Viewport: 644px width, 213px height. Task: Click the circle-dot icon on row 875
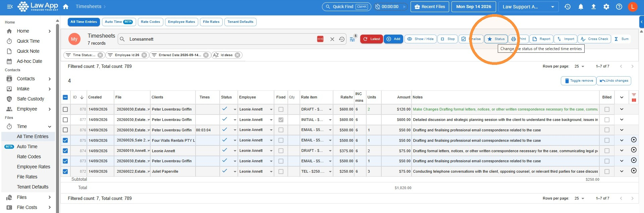pyautogui.click(x=634, y=140)
